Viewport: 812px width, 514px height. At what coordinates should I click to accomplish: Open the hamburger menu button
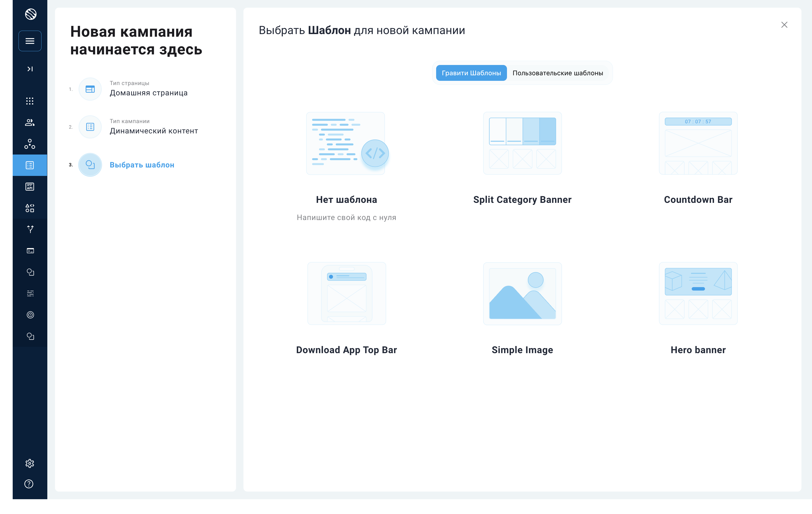coord(30,41)
